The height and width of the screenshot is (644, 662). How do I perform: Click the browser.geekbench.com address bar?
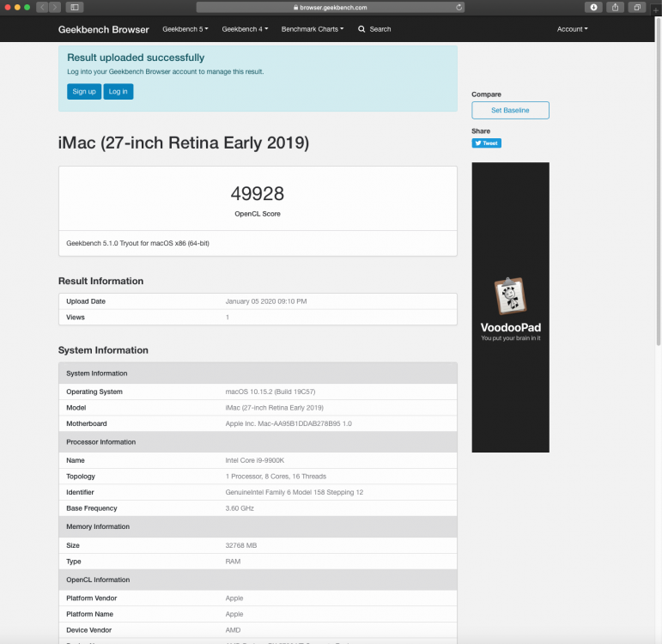coord(331,7)
